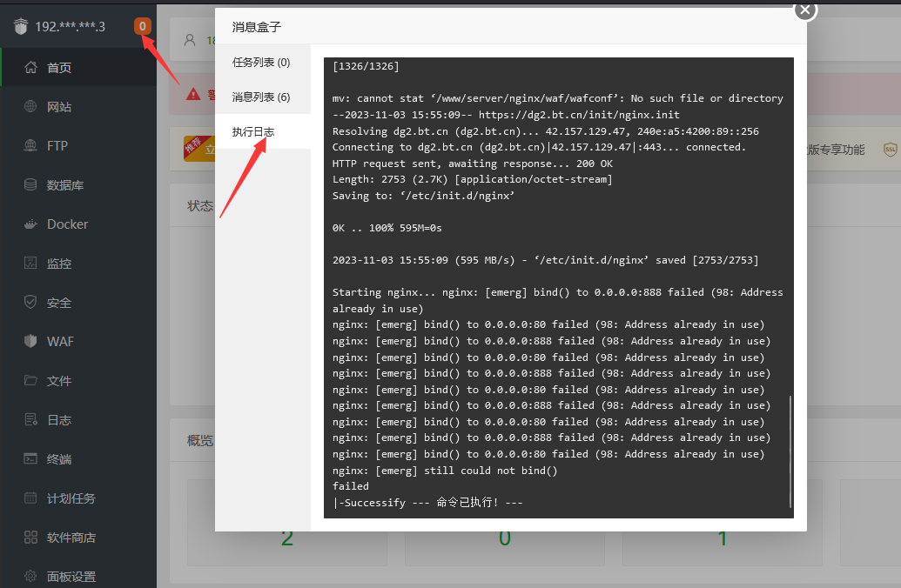Open WAF menu entry
This screenshot has height=588, width=901.
coord(78,341)
